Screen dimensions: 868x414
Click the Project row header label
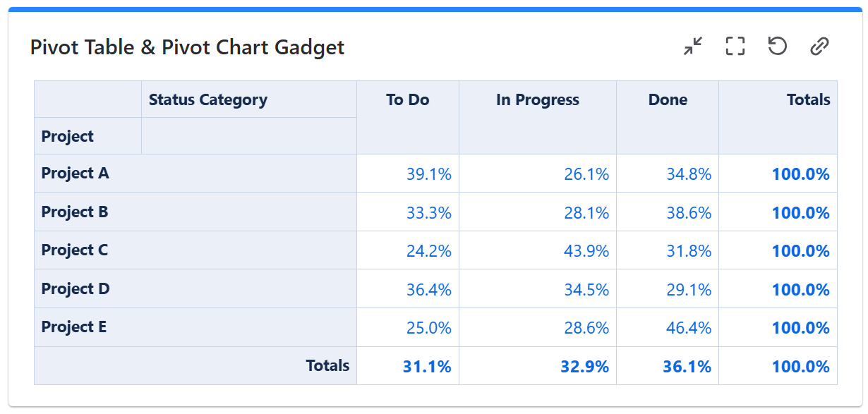click(x=68, y=137)
